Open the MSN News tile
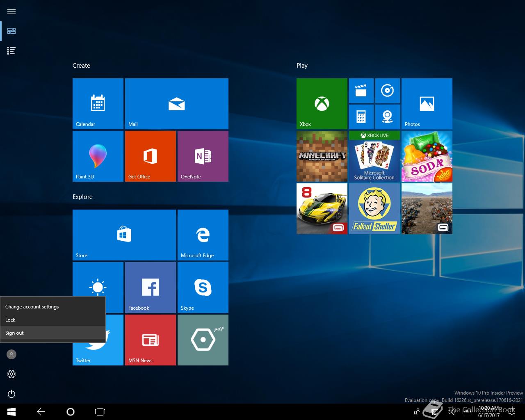Viewport: 525px width, 420px height. pos(151,340)
